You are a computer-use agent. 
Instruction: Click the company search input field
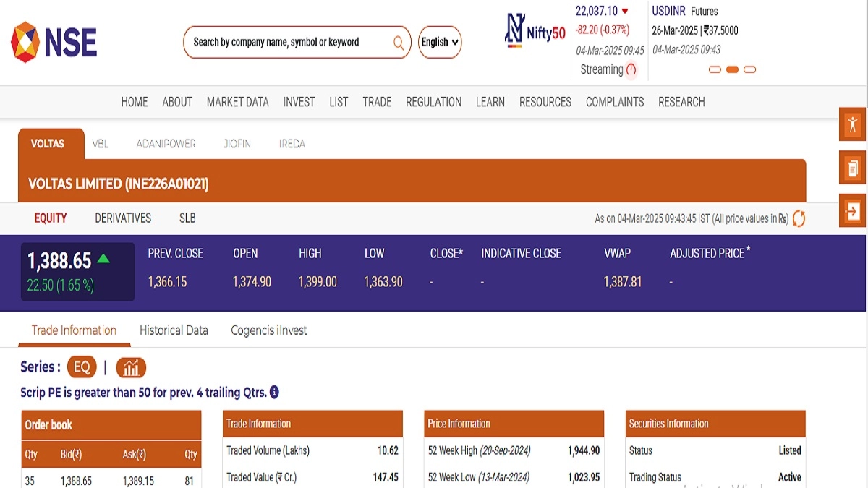tap(289, 43)
